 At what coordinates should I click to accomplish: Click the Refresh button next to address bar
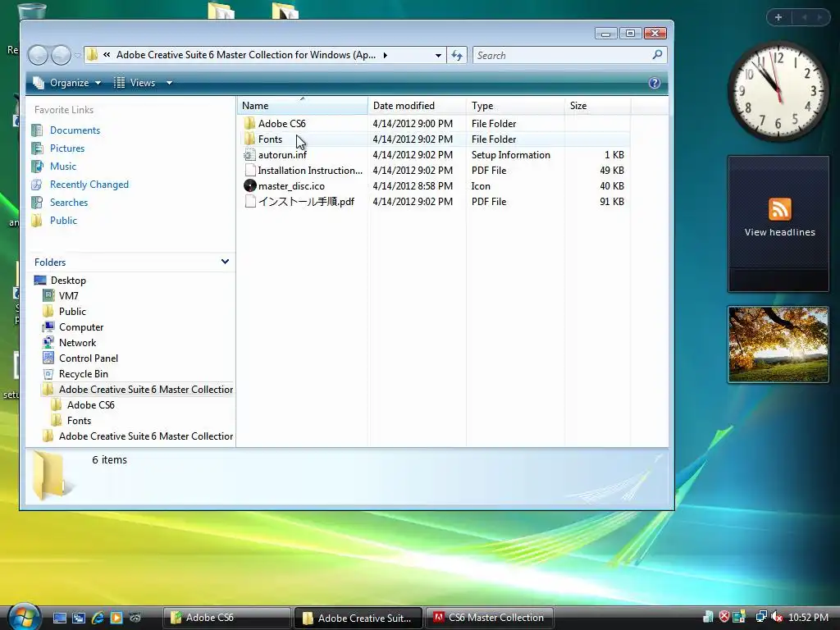pyautogui.click(x=457, y=55)
